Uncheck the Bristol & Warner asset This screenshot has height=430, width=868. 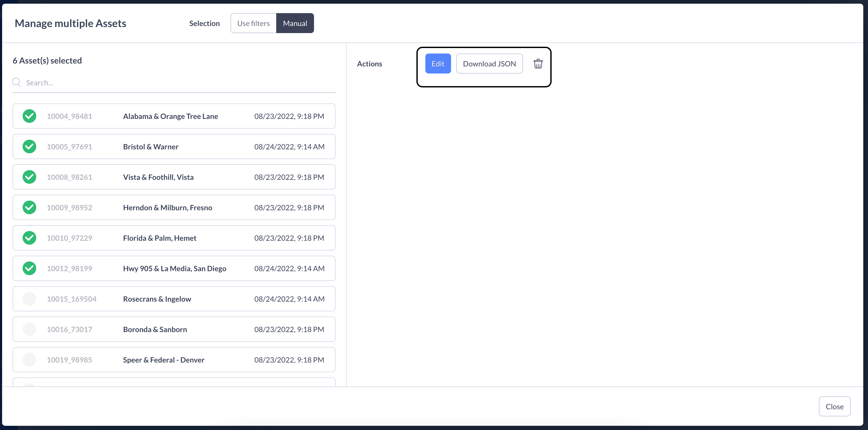point(29,146)
